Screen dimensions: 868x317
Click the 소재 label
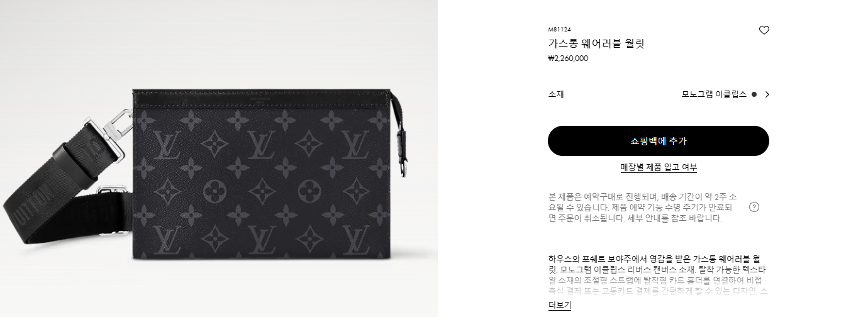pyautogui.click(x=556, y=94)
